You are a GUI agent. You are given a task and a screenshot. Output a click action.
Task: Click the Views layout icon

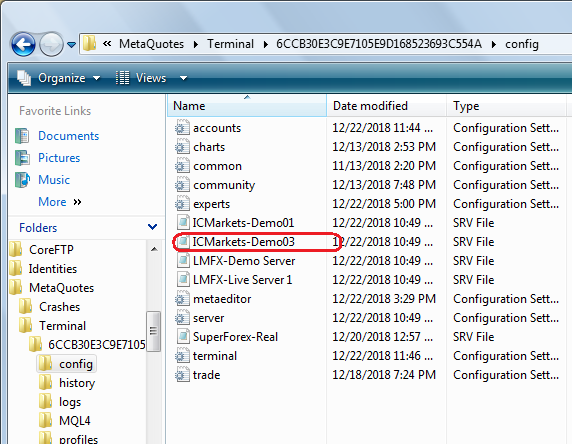(x=122, y=78)
